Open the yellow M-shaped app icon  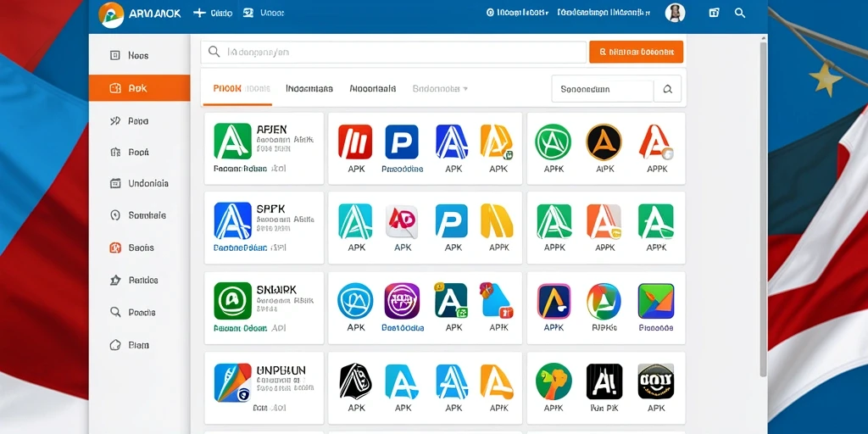497,221
